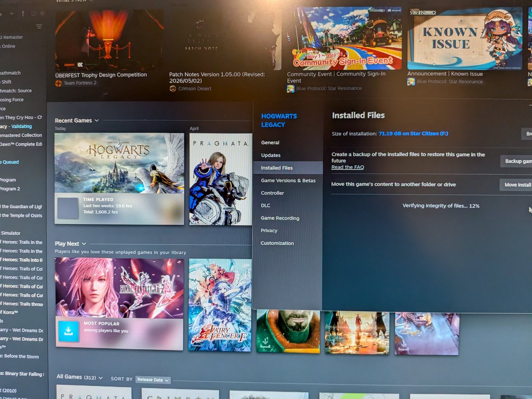
Task: Select Deathmatch: Source sidebar entry
Action: point(16,90)
